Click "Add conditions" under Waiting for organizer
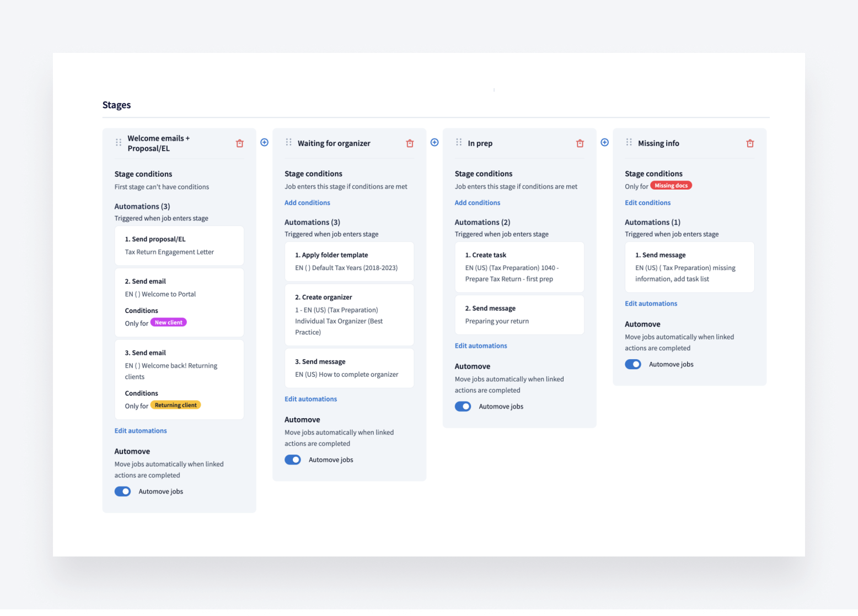Screen dimensions: 858x616 (x=307, y=202)
